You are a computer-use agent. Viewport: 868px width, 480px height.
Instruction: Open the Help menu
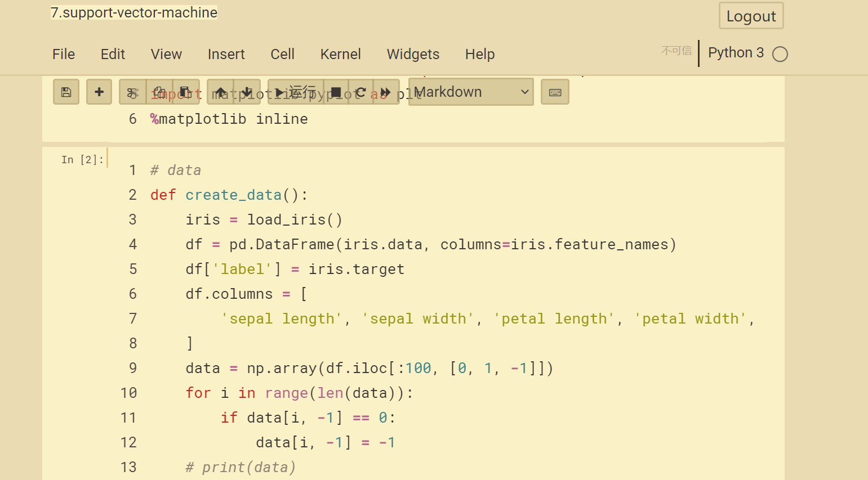click(480, 54)
